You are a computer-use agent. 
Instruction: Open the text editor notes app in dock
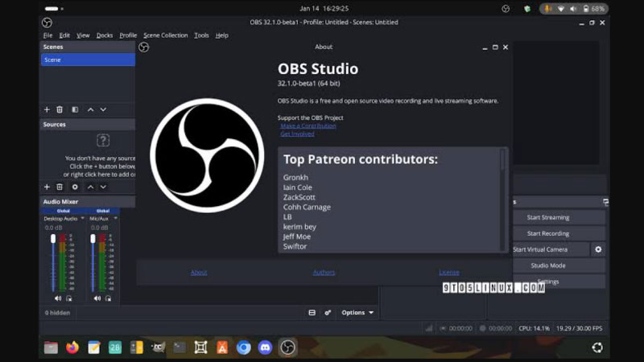click(93, 348)
